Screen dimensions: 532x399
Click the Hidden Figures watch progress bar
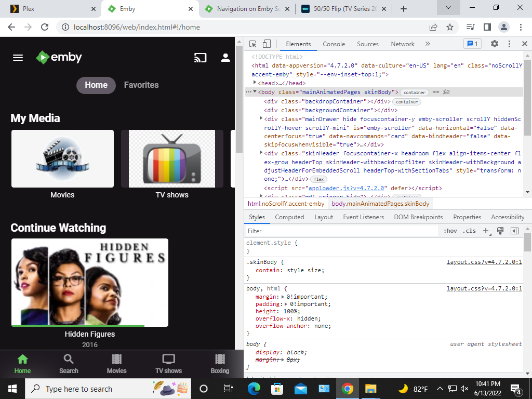click(x=78, y=325)
